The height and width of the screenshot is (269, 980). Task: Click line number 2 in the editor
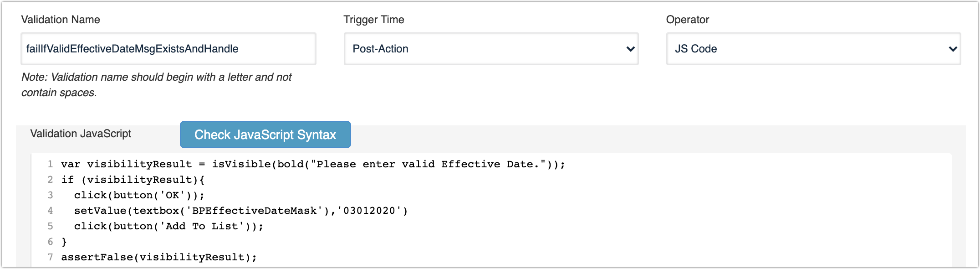tap(50, 179)
